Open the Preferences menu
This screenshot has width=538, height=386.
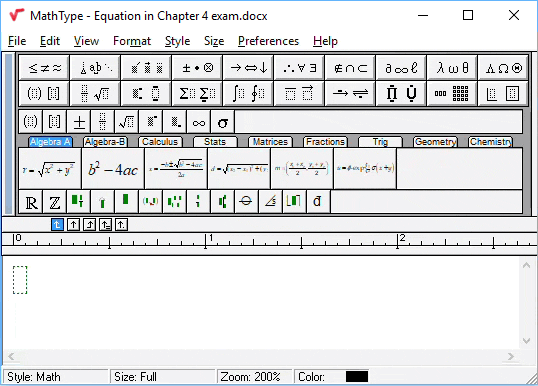click(268, 41)
